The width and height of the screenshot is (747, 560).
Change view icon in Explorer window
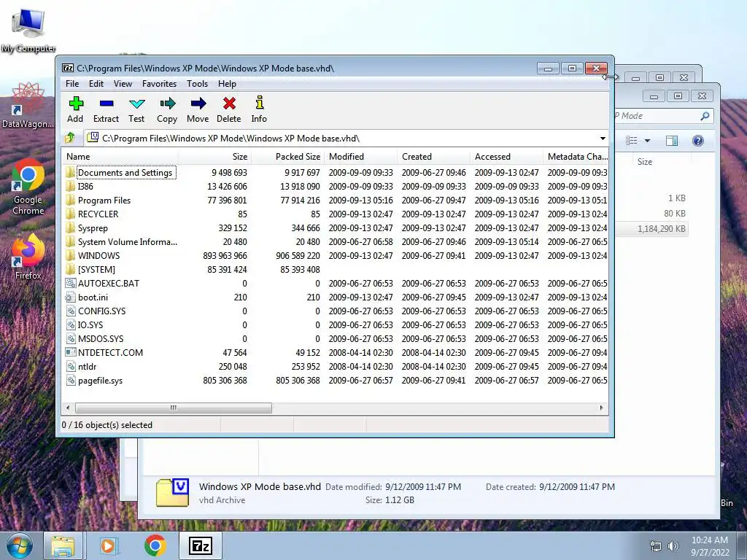(632, 141)
